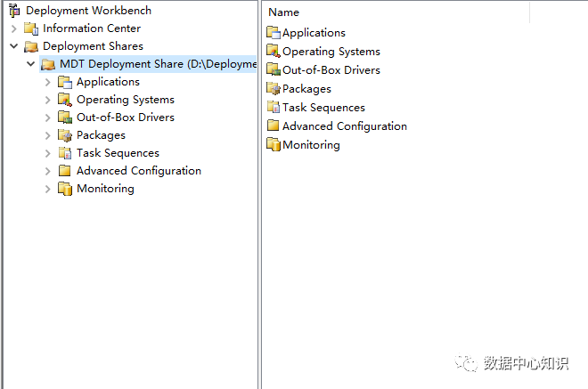Select Applications label in the left tree
This screenshot has height=389, width=588.
[108, 82]
